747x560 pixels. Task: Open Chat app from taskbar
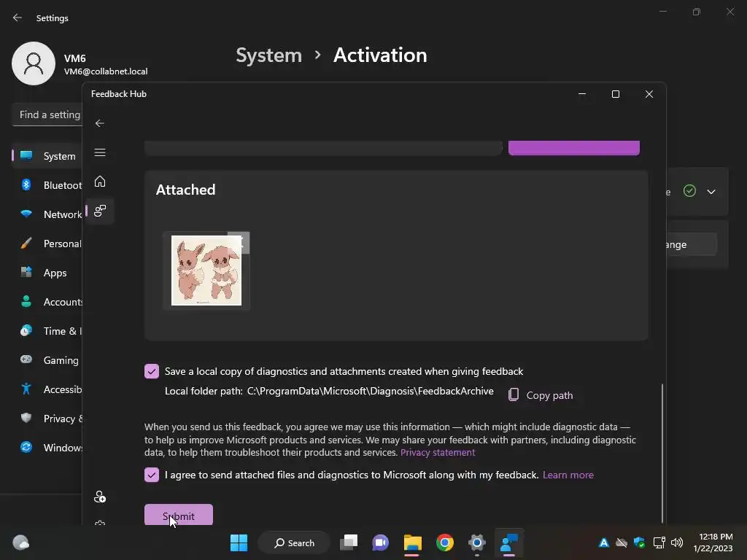click(380, 542)
